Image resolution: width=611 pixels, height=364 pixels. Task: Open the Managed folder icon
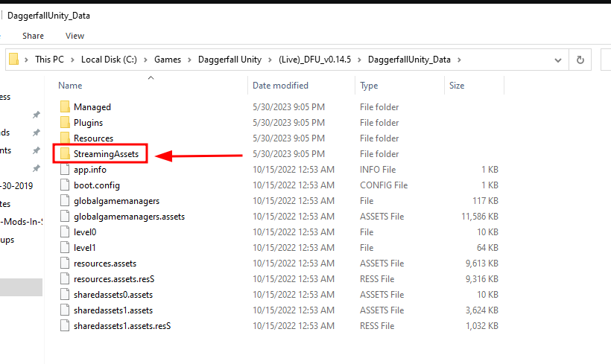pyautogui.click(x=65, y=106)
